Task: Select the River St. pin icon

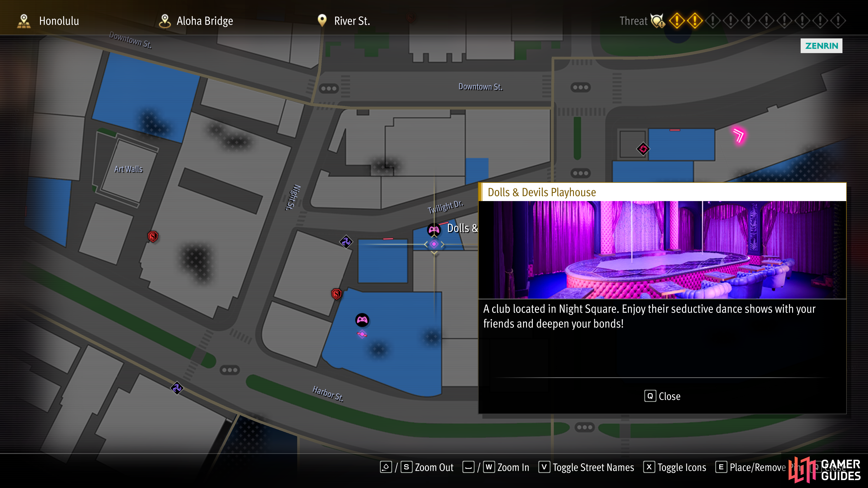Action: 322,21
